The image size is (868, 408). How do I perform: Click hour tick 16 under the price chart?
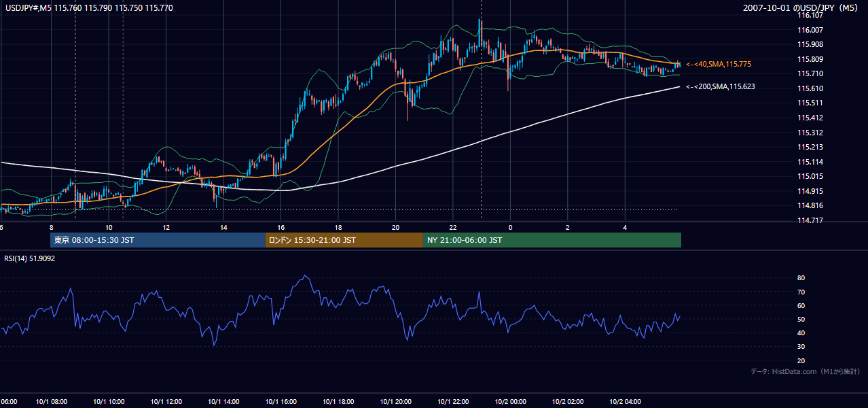click(281, 227)
